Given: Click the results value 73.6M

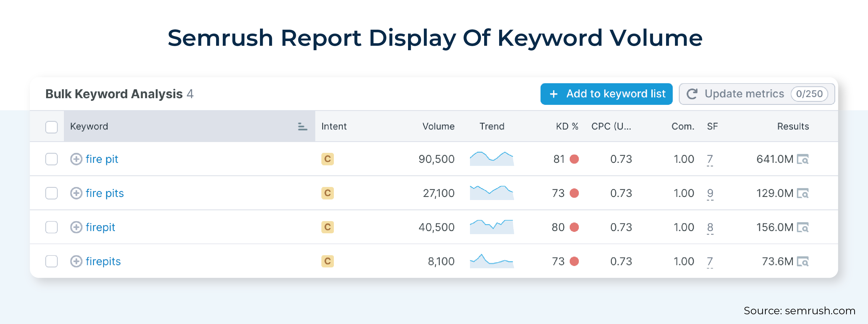Looking at the screenshot, I should coord(778,261).
